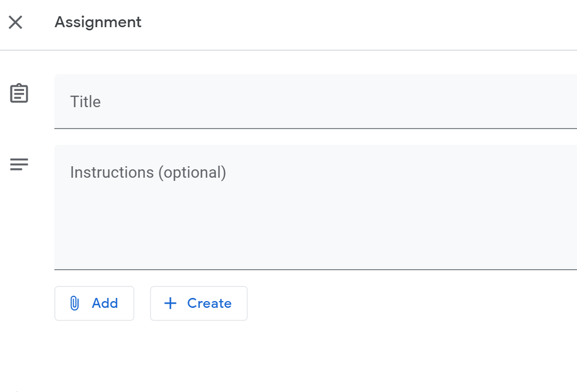Click the word 'Add' on the button
Image resolution: width=577 pixels, height=392 pixels.
(105, 303)
